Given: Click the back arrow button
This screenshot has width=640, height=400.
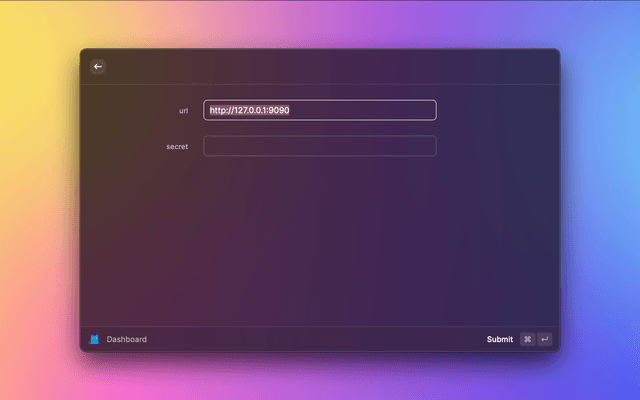Looking at the screenshot, I should pos(98,66).
